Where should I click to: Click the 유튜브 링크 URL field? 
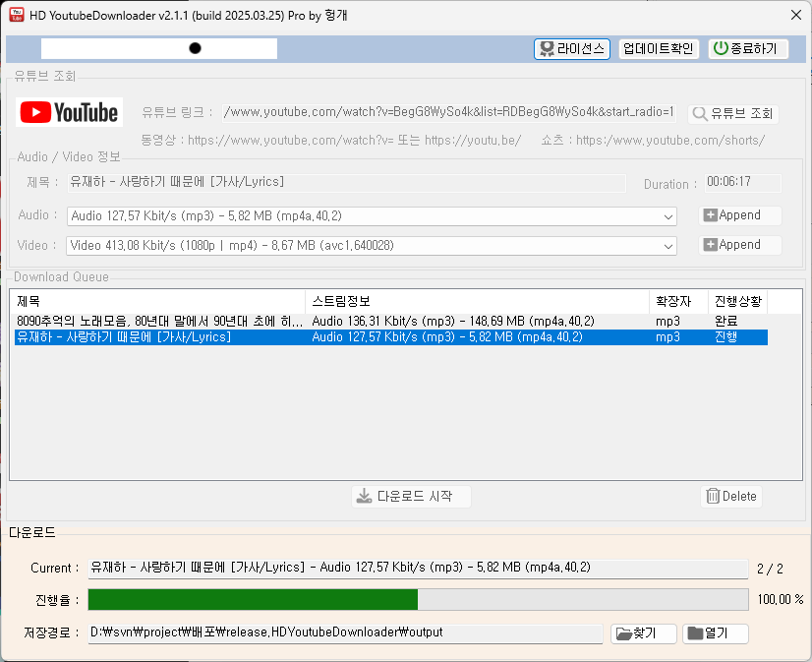(x=449, y=112)
